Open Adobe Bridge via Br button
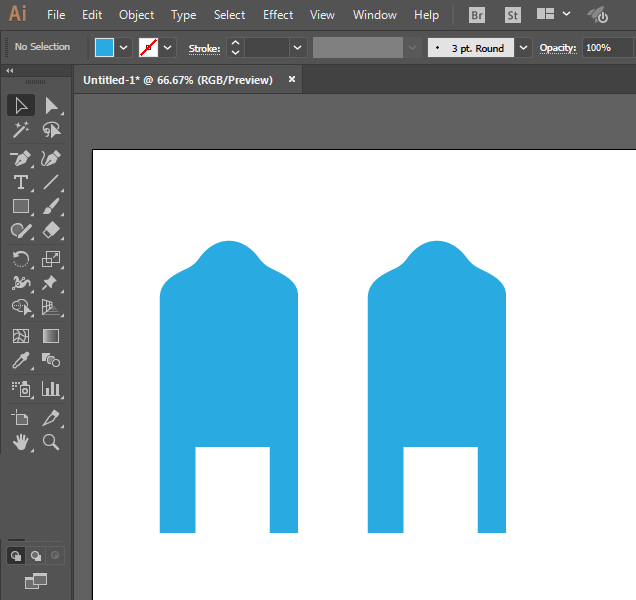636x600 pixels. [475, 15]
